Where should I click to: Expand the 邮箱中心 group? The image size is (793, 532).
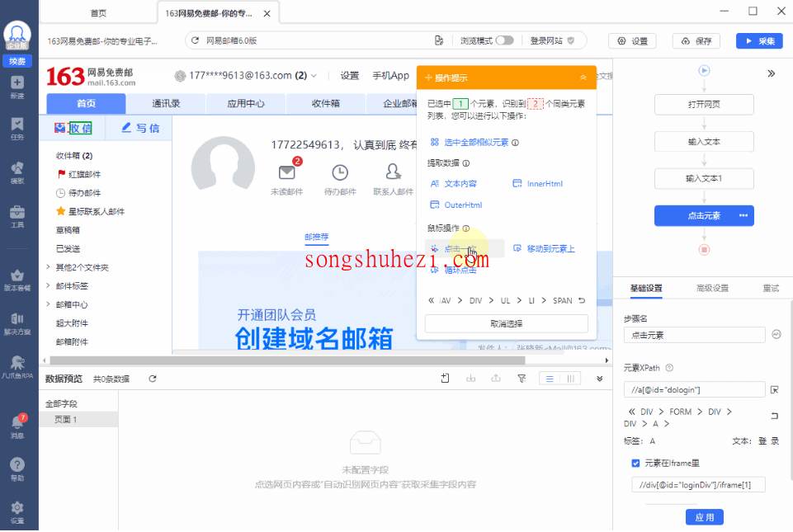48,304
